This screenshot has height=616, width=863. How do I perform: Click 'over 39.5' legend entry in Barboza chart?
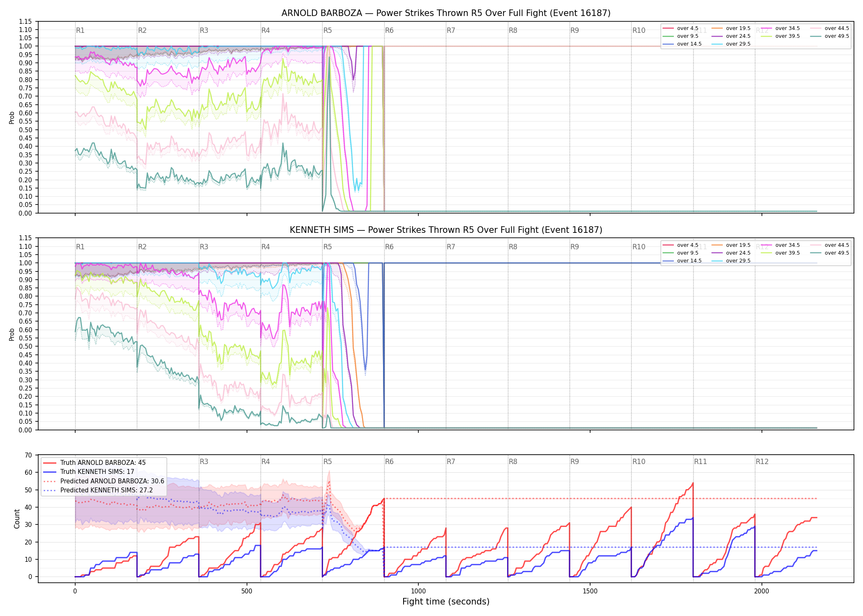(x=780, y=36)
